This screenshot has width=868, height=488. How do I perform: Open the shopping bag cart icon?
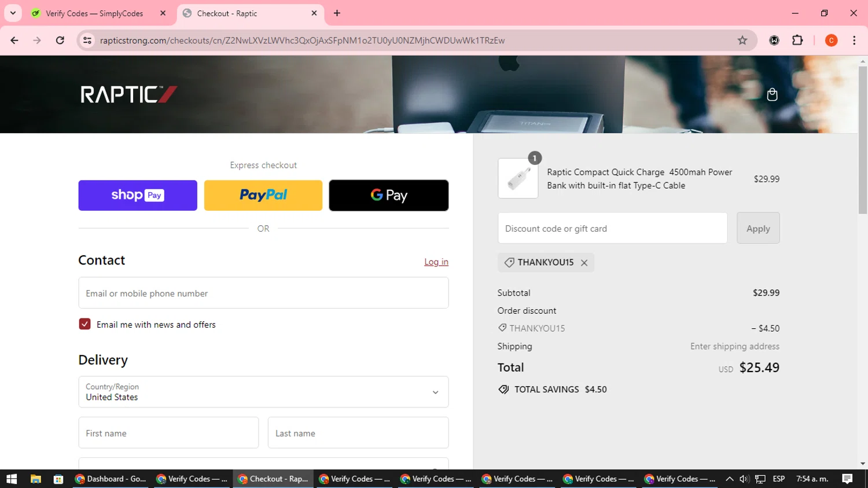[x=772, y=94]
